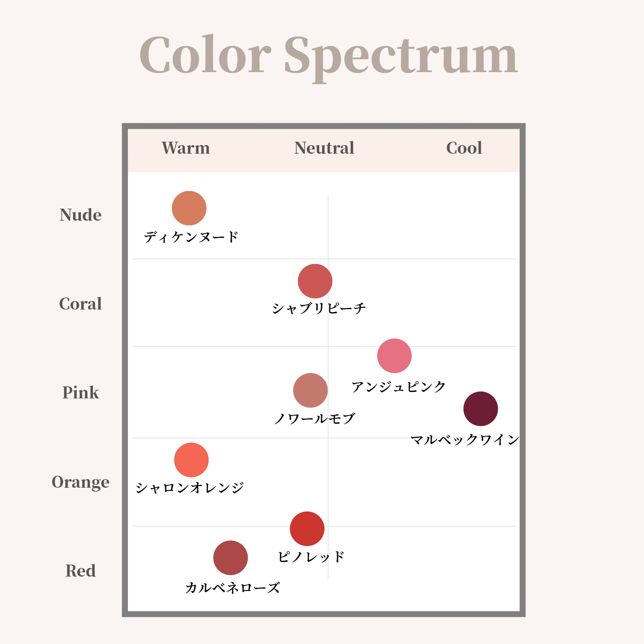The width and height of the screenshot is (644, 644).
Task: Select the Nude row label
Action: [x=81, y=215]
